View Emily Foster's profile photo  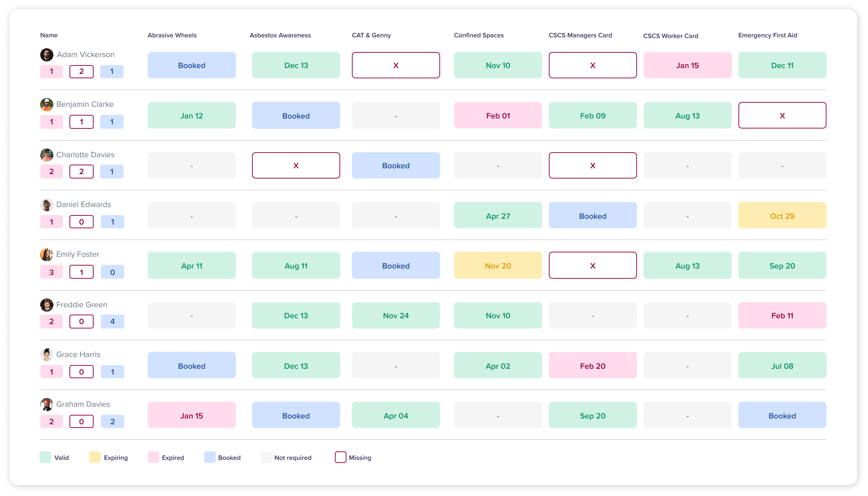[x=46, y=255]
